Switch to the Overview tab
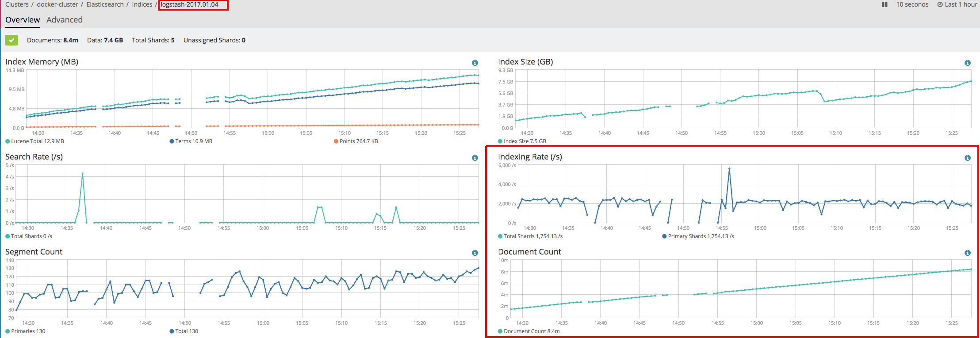This screenshot has height=338, width=980. pyautogui.click(x=23, y=20)
